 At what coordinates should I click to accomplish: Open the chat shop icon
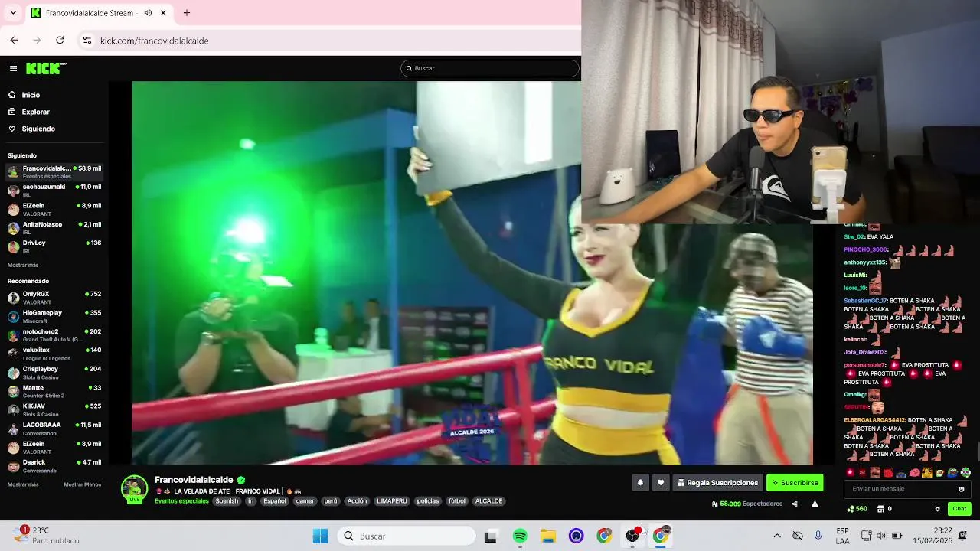880,509
